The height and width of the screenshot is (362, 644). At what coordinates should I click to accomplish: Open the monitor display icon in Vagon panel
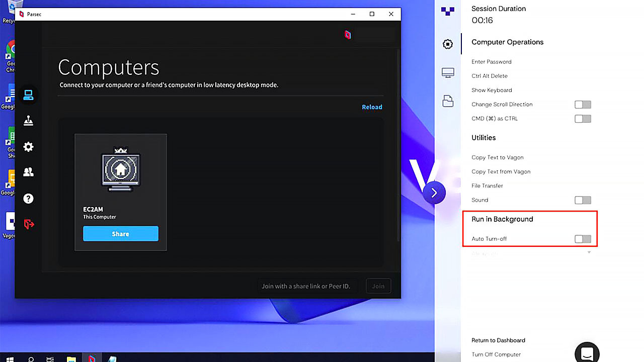click(x=448, y=73)
